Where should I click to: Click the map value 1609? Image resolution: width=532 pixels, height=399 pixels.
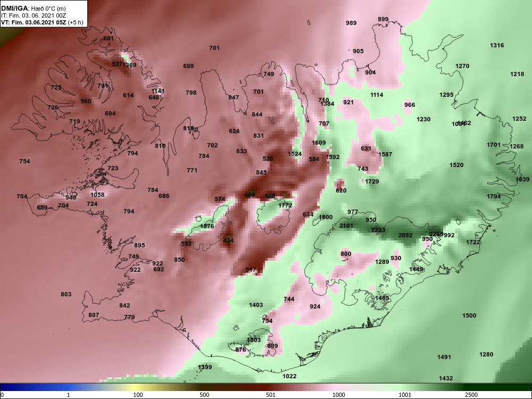[x=319, y=143]
